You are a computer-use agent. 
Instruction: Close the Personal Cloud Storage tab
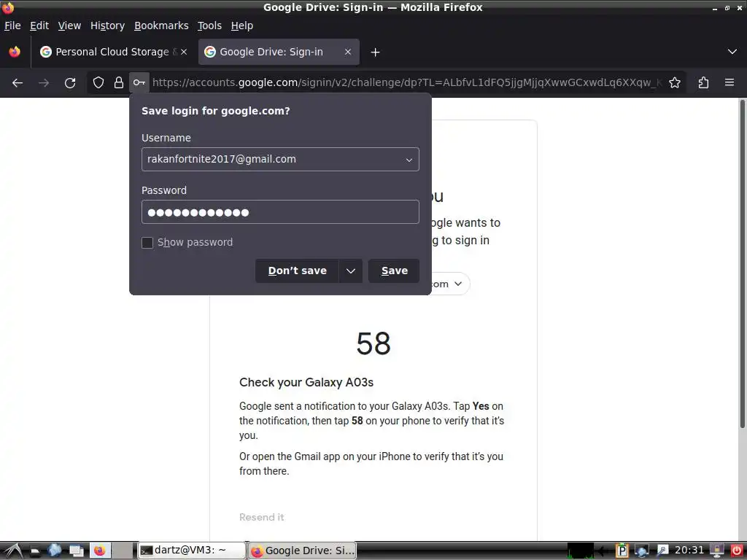pos(184,52)
